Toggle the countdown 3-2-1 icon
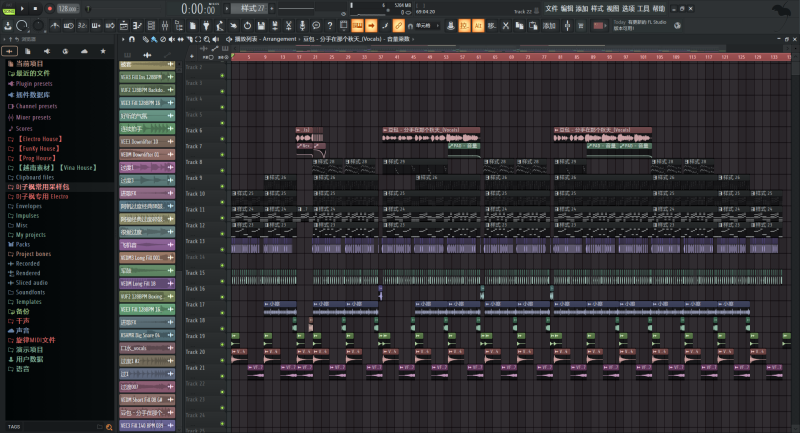800x433 pixels. click(82, 25)
